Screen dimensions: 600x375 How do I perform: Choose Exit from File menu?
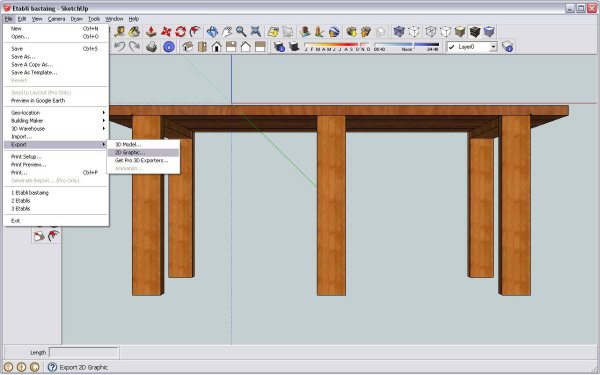coord(57,220)
